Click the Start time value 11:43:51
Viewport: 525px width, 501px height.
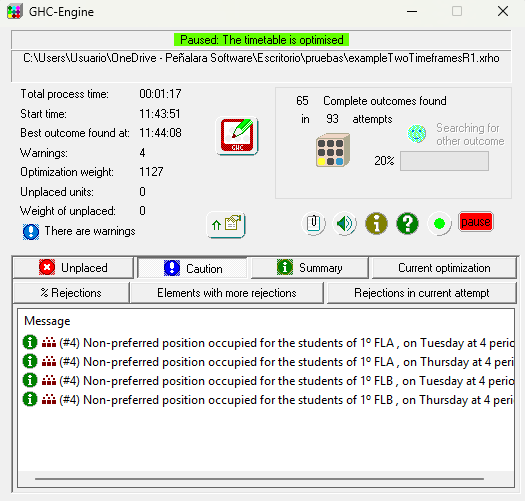[x=160, y=114]
